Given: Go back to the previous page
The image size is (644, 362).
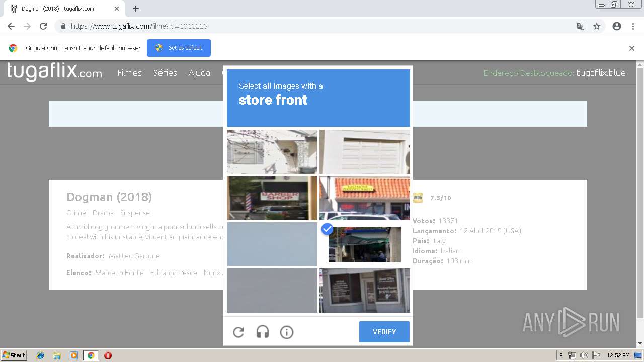Looking at the screenshot, I should (11, 26).
